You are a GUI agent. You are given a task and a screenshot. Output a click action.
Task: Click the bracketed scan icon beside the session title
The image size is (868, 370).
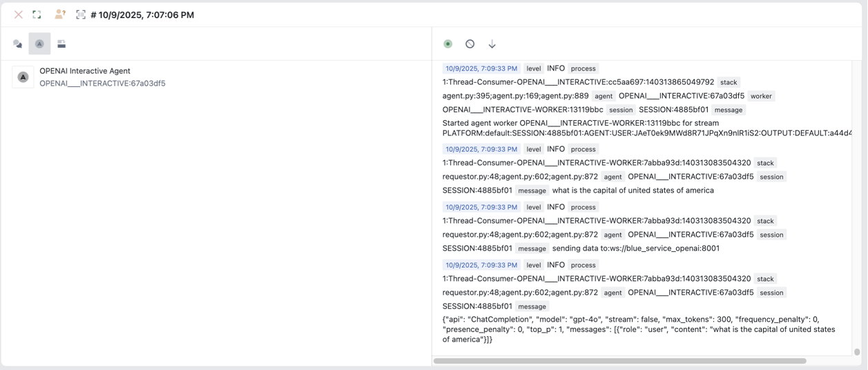point(81,14)
